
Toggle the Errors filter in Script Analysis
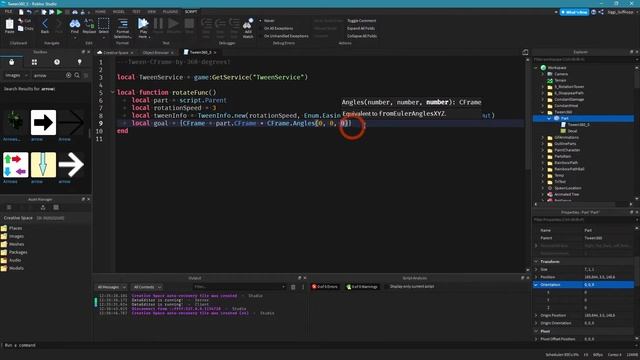point(325,287)
